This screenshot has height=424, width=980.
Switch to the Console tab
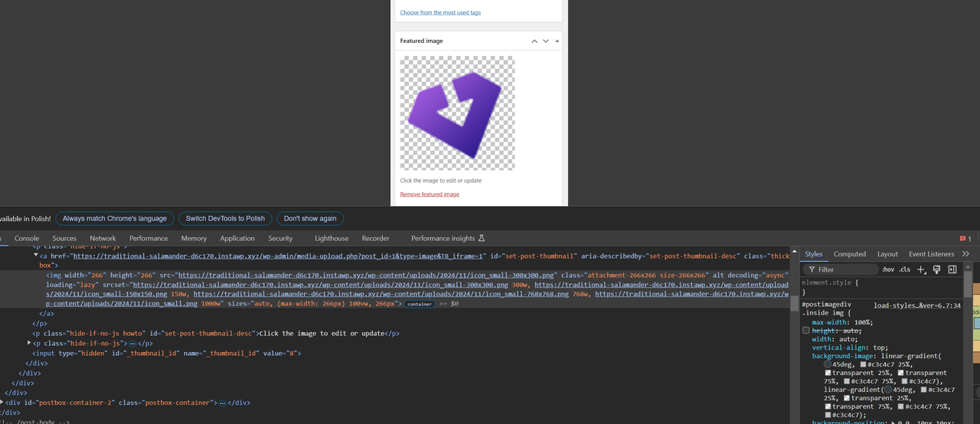[27, 239]
